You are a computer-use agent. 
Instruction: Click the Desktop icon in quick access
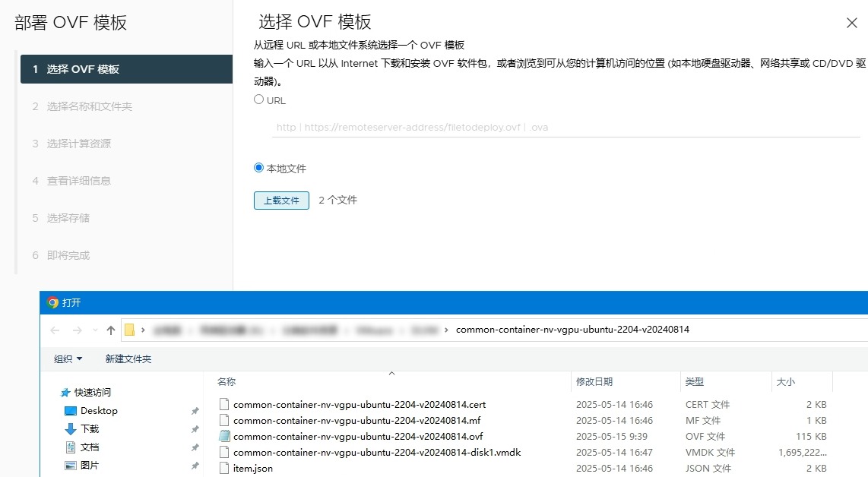(71, 411)
